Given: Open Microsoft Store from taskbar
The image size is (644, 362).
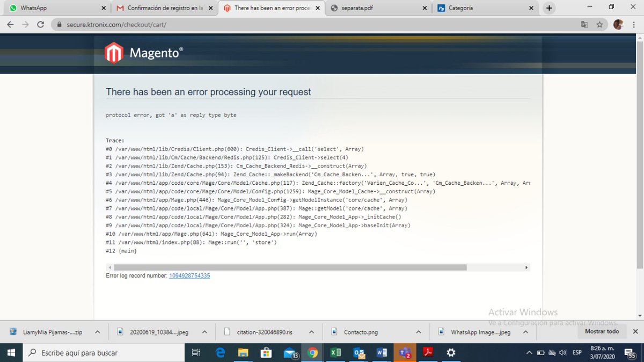Looking at the screenshot, I should coord(266,352).
